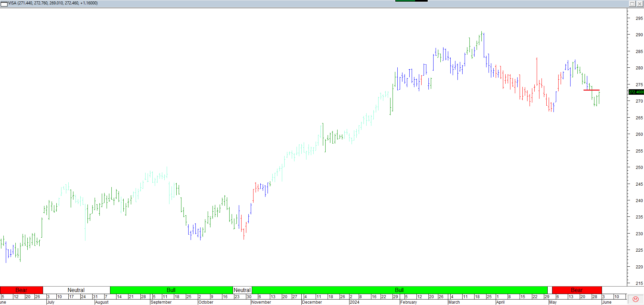Click the long green Bull ribbon above 2024
This screenshot has height=305, width=644.
pos(399,290)
